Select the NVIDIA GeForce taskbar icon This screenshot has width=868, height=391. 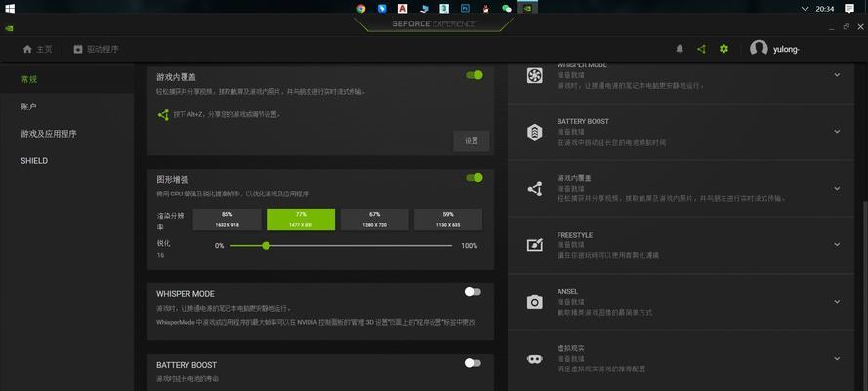[x=527, y=8]
